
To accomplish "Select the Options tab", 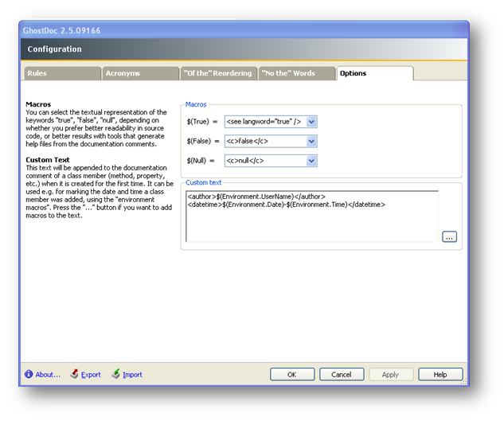I will click(375, 73).
